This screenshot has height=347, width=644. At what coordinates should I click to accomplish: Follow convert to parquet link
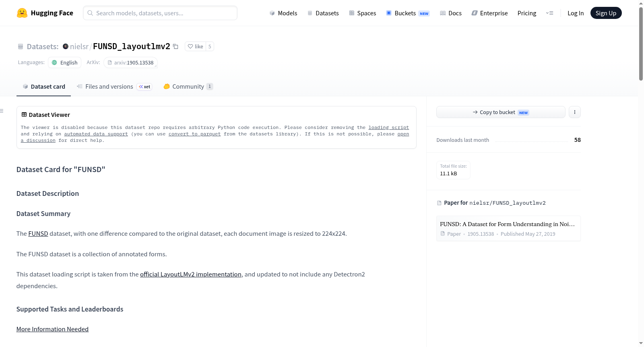pyautogui.click(x=194, y=134)
